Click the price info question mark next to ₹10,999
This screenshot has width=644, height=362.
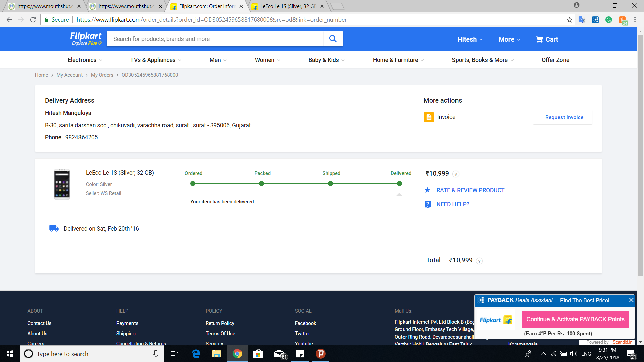coord(456,174)
